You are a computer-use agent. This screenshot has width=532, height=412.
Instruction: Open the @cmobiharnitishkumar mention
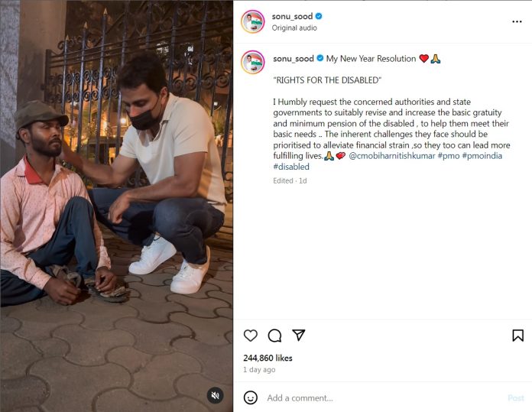tap(392, 156)
